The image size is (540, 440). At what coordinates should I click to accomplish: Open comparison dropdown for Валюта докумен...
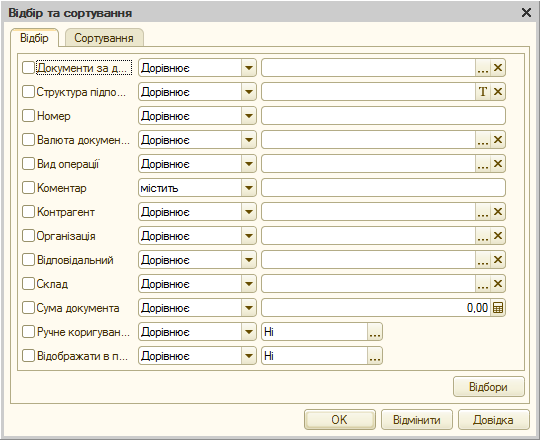[x=249, y=140]
